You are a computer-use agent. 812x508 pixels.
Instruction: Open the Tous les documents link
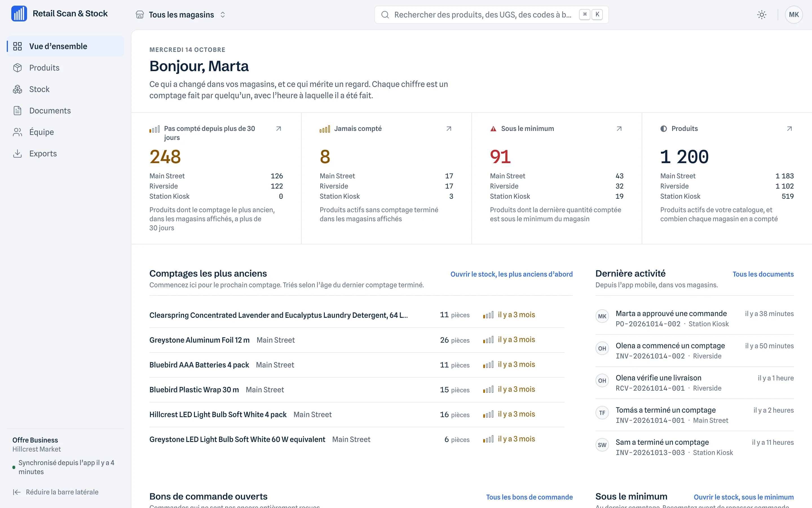click(763, 274)
